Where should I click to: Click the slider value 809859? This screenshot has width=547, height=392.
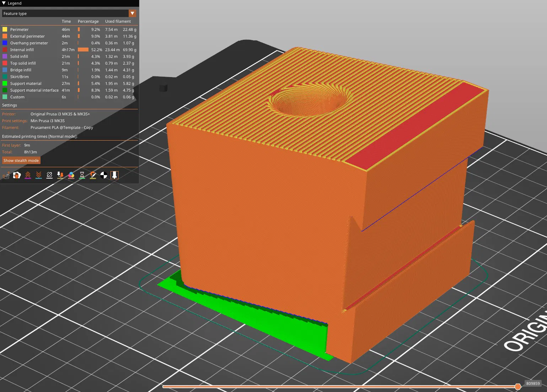533,383
